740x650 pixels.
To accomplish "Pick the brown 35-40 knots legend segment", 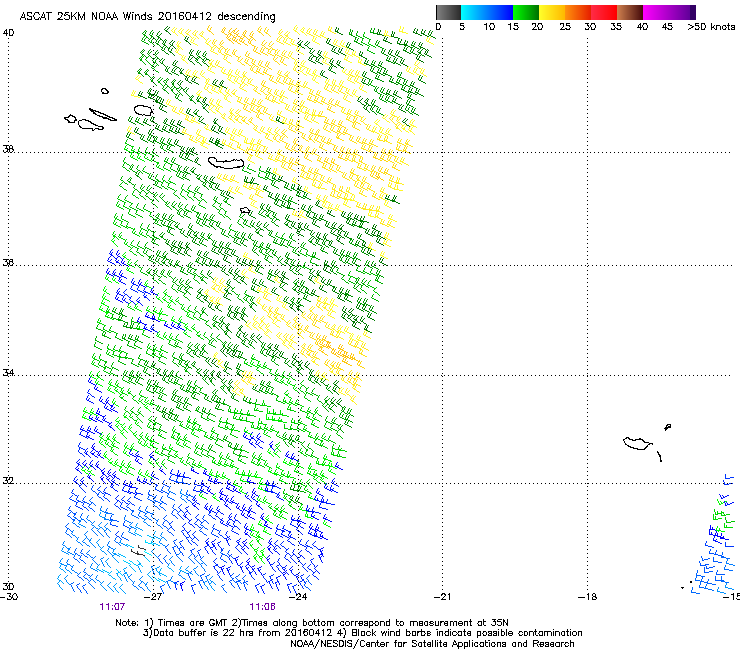I will (x=630, y=12).
